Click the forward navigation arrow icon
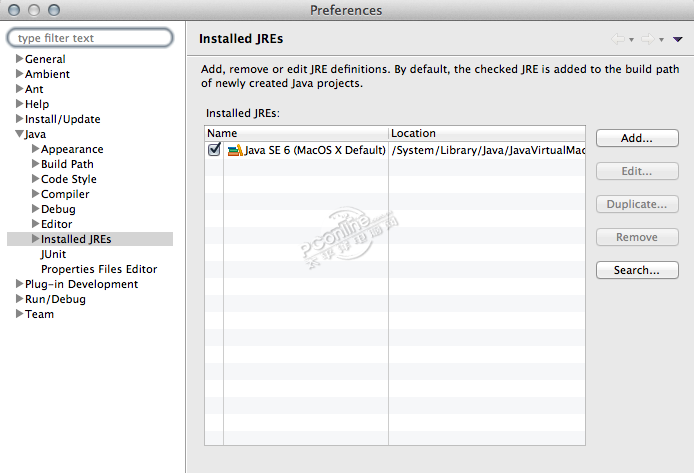Viewport: 694px width, 473px height. pos(647,39)
